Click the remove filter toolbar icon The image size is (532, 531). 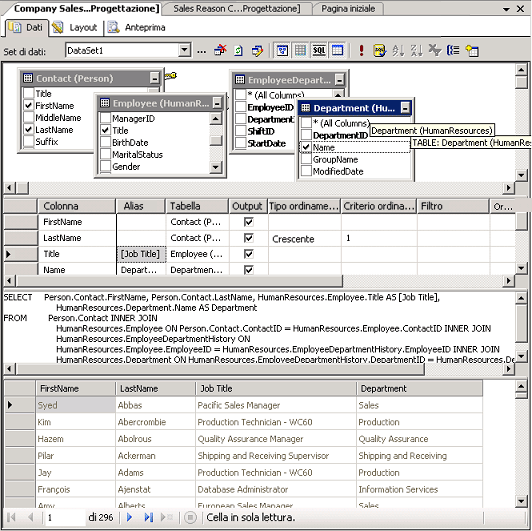[x=435, y=50]
